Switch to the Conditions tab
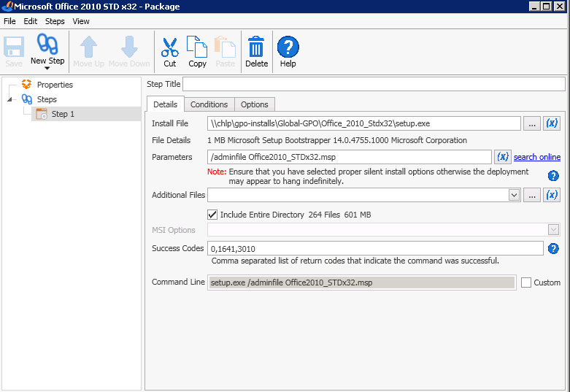The height and width of the screenshot is (392, 570). click(x=209, y=104)
